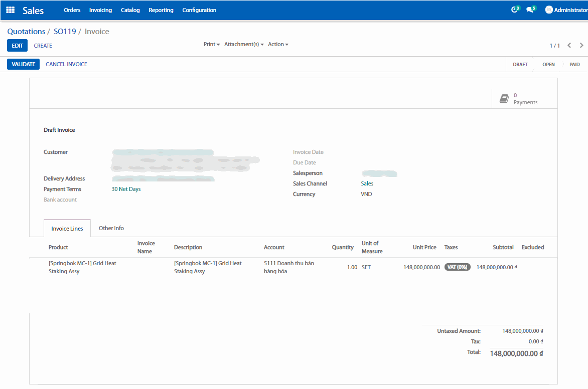Switch to the Other Info tab
This screenshot has height=389, width=588.
(x=111, y=228)
